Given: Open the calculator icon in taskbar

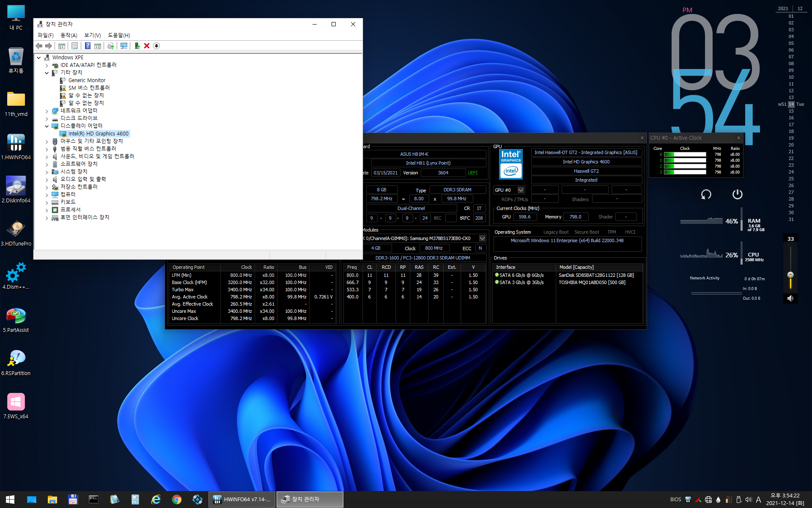Looking at the screenshot, I should (x=135, y=500).
